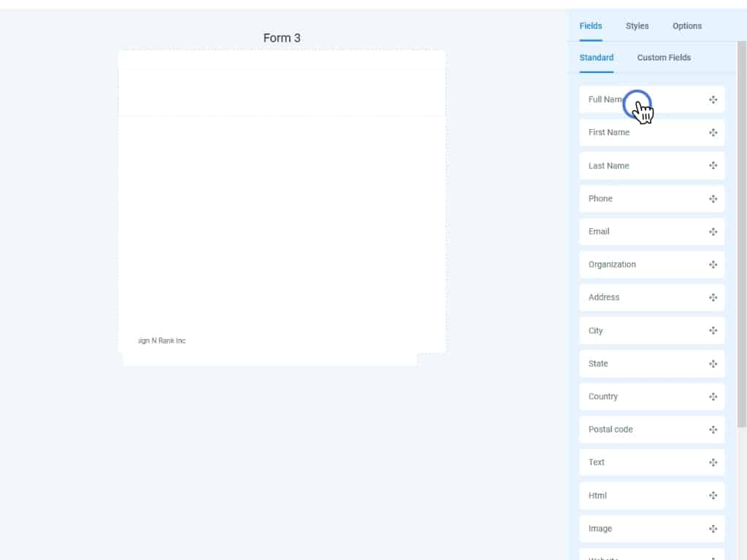Switch to the Styles tab
747x560 pixels.
[637, 26]
